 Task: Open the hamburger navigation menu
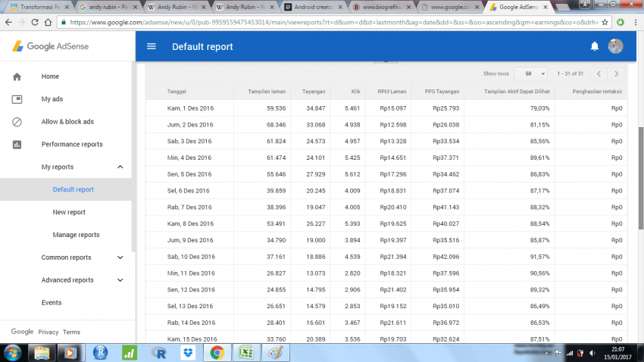pos(151,46)
